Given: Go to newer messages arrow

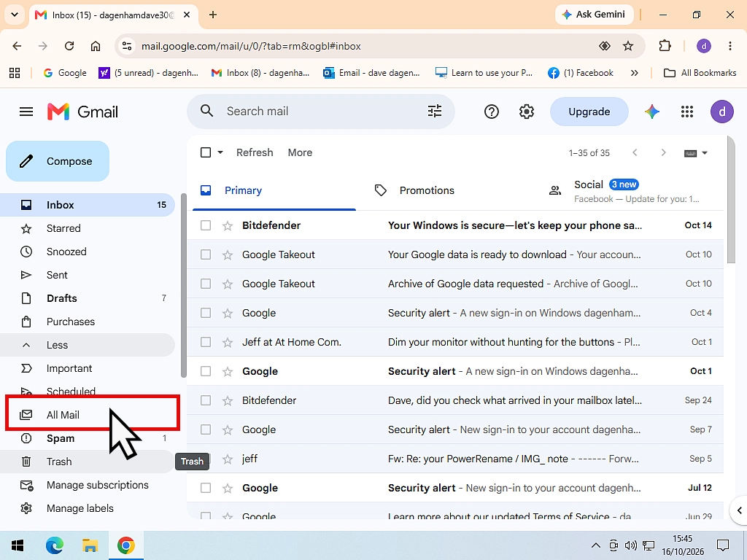Looking at the screenshot, I should [635, 153].
